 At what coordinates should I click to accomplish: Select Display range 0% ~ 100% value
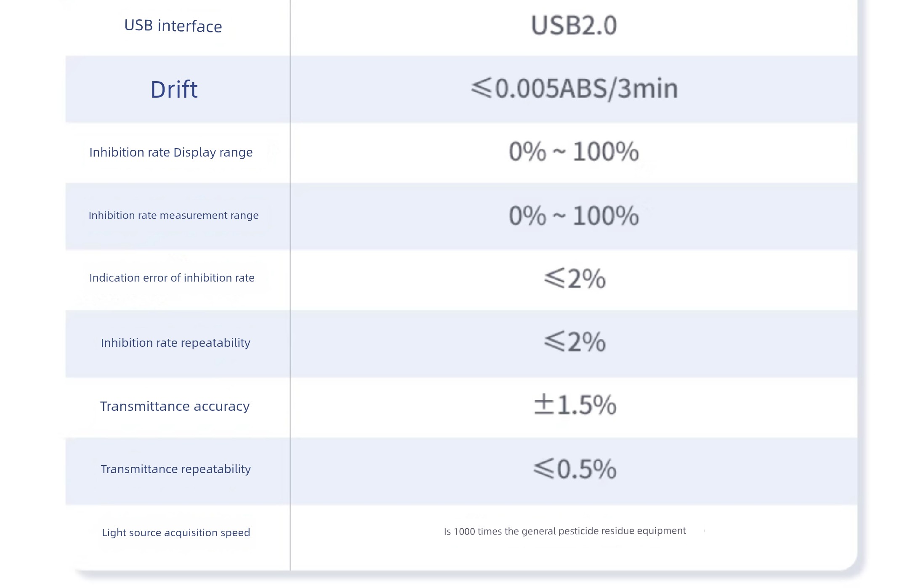tap(574, 152)
